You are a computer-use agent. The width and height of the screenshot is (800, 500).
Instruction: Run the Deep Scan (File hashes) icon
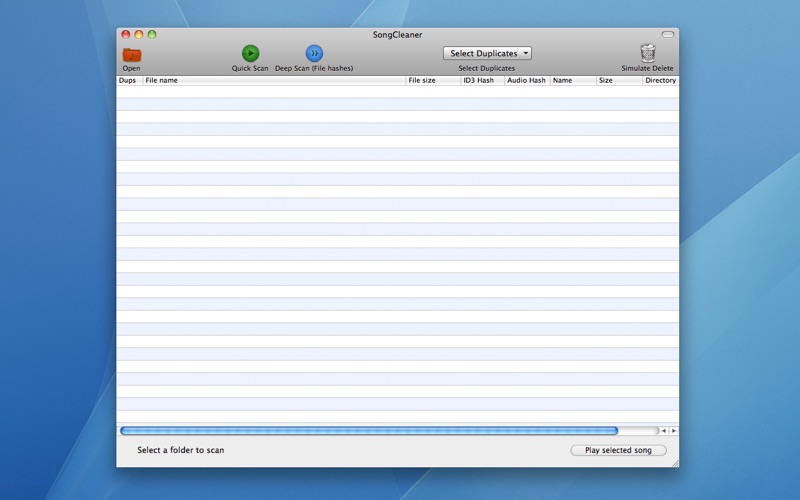(x=314, y=53)
